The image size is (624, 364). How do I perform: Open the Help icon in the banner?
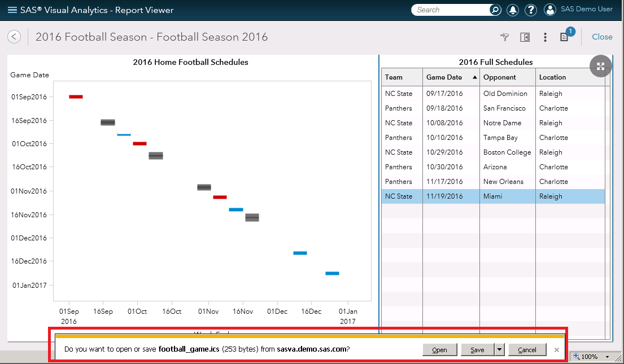click(x=531, y=10)
